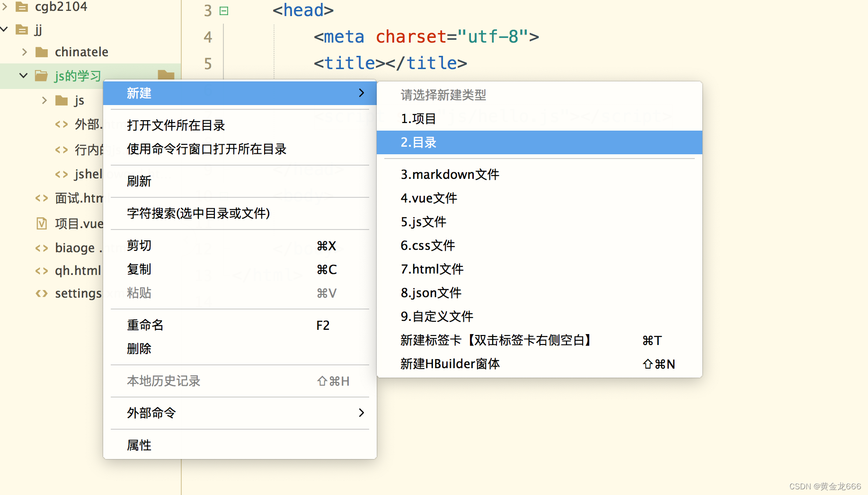Click 复制 in the context menu
The height and width of the screenshot is (495, 868).
pos(240,269)
